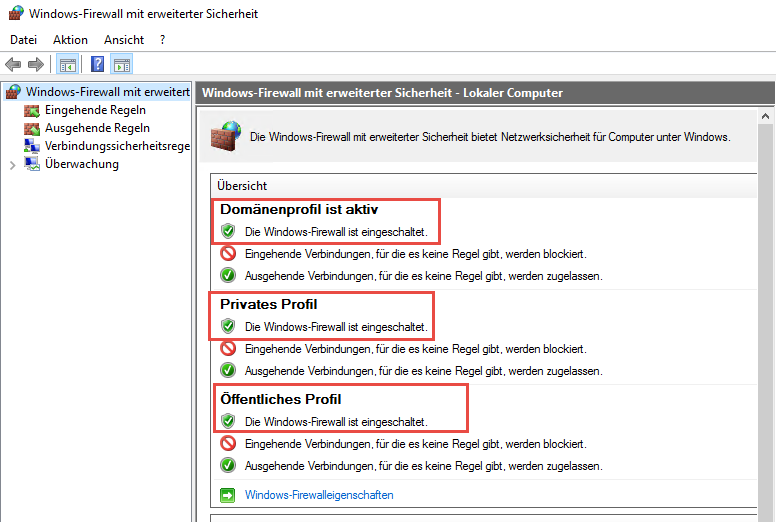Toggle the console tree visibility button
Viewport: 776px width, 522px height.
[x=67, y=65]
